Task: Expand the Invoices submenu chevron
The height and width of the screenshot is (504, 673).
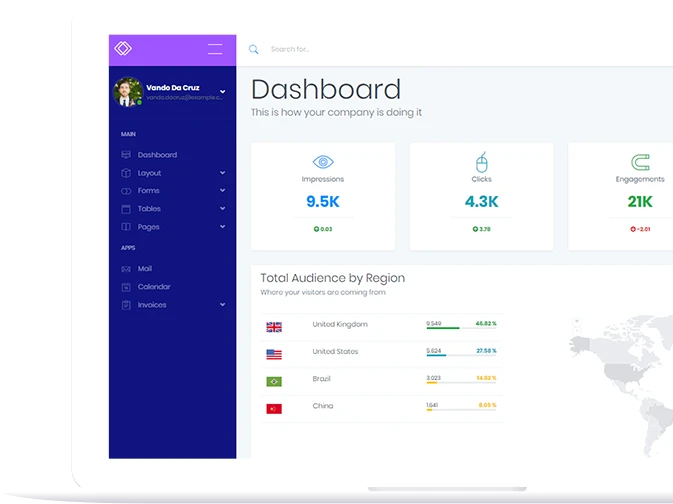Action: 222,304
